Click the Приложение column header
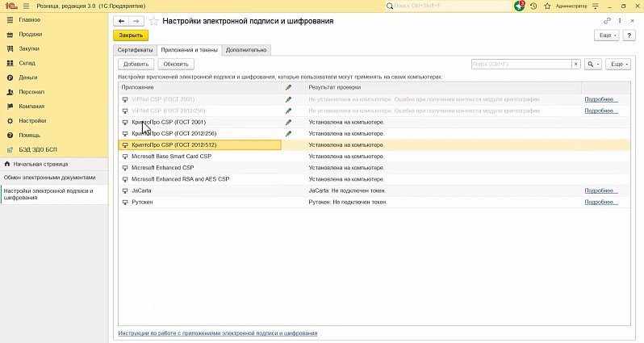Viewport: 644px width, 343px height. (x=200, y=87)
